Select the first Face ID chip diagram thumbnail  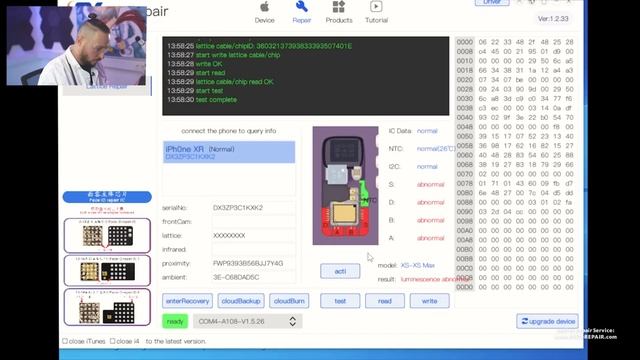point(107,236)
